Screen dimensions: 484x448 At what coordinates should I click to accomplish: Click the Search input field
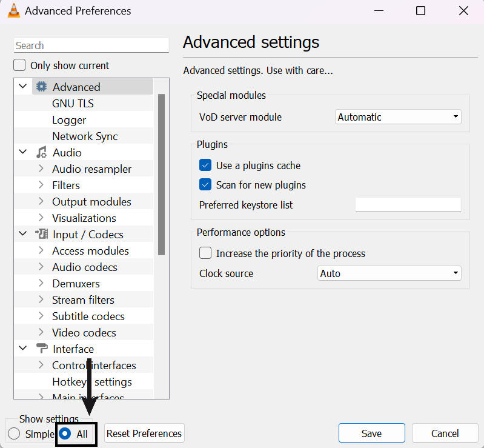[91, 45]
